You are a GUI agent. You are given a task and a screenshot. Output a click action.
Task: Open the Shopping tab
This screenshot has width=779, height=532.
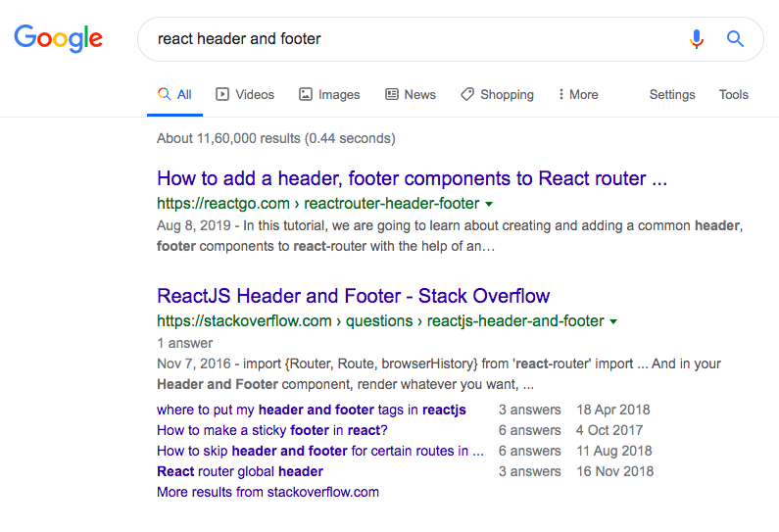(498, 94)
